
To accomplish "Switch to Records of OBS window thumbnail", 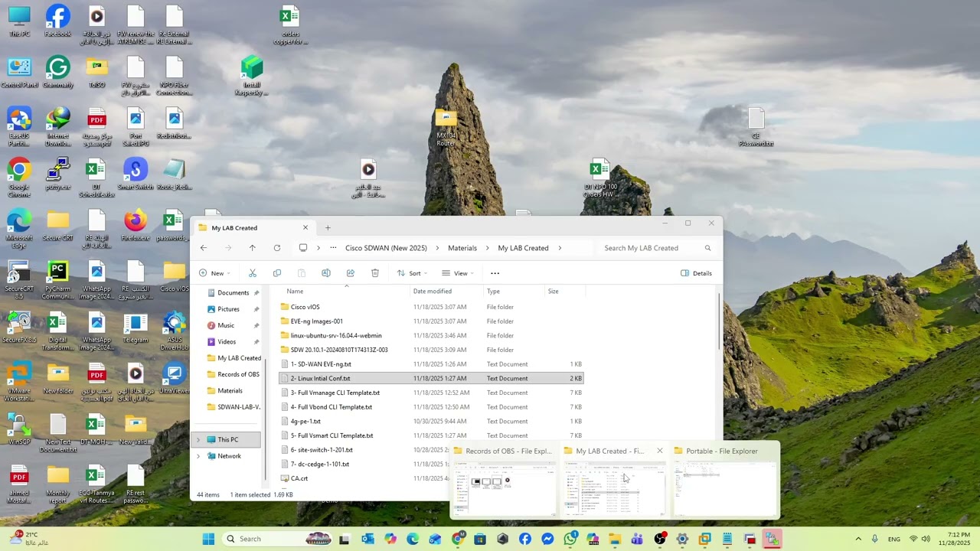I will click(x=504, y=480).
